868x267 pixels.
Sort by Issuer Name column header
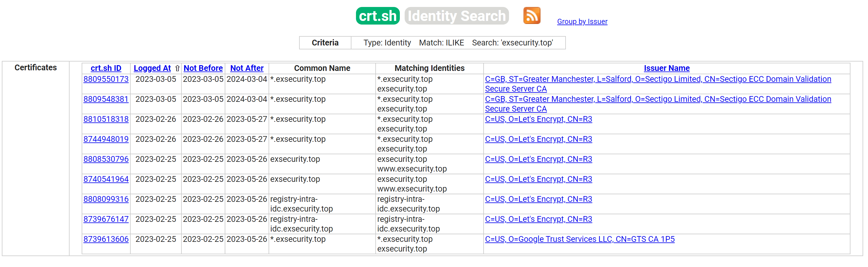[x=667, y=68]
